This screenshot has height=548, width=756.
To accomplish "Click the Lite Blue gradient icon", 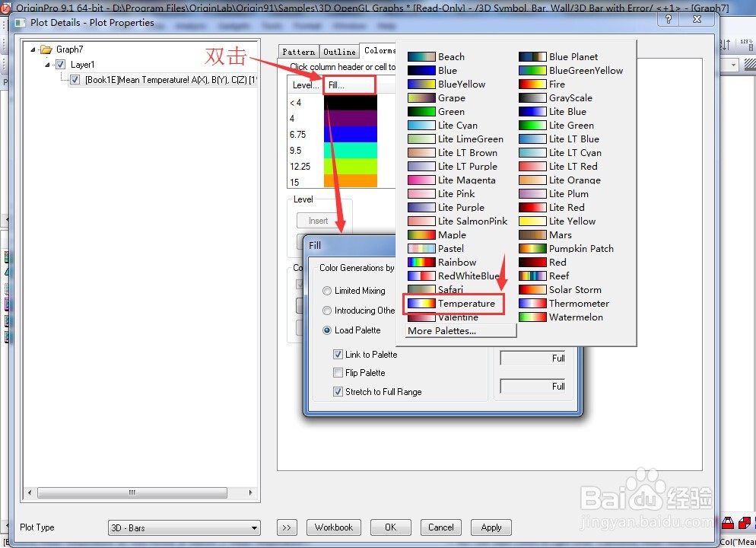I will click(x=532, y=111).
